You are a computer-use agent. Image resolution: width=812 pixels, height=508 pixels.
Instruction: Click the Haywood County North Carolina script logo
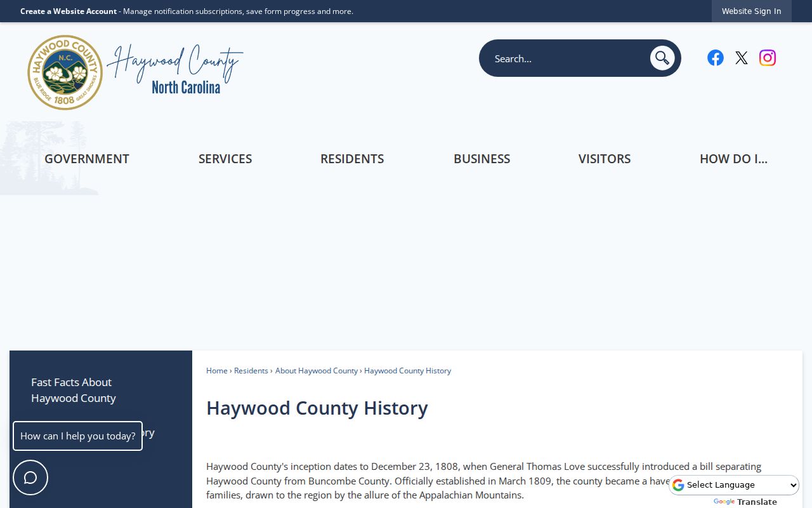(x=175, y=69)
